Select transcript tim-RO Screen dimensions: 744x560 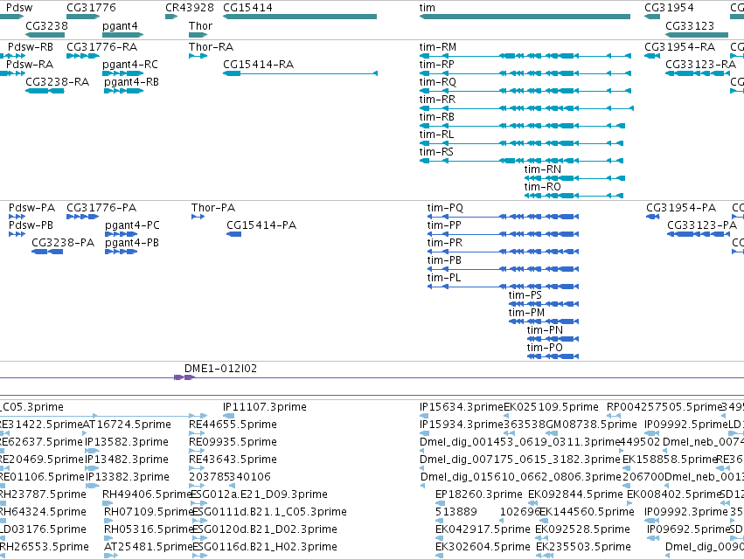(574, 197)
